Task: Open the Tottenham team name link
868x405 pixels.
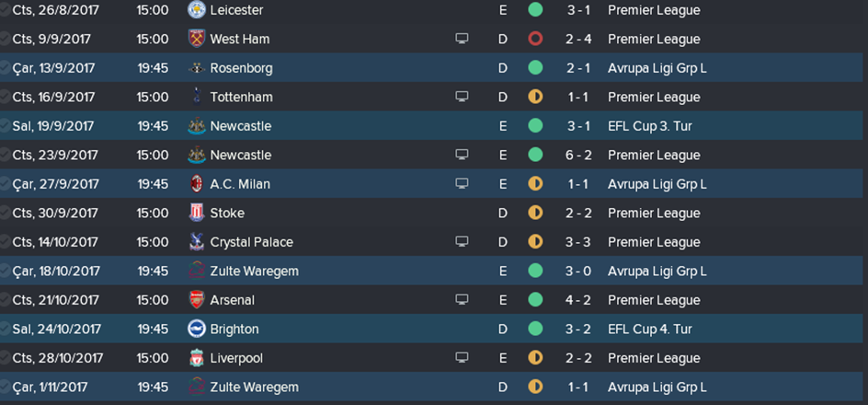Action: click(241, 98)
